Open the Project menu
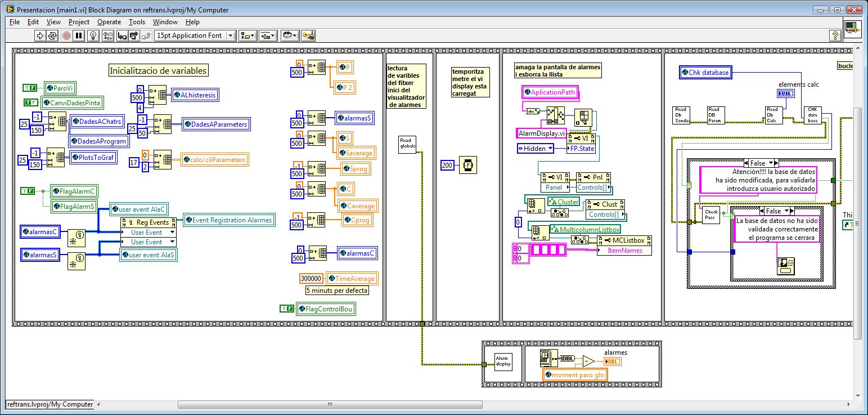The height and width of the screenshot is (415, 868). pos(79,22)
